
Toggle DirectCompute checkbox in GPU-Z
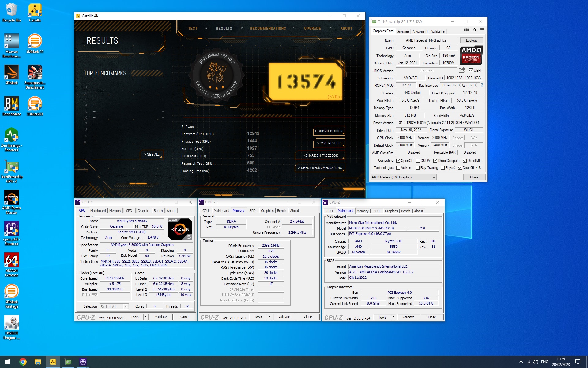(435, 161)
